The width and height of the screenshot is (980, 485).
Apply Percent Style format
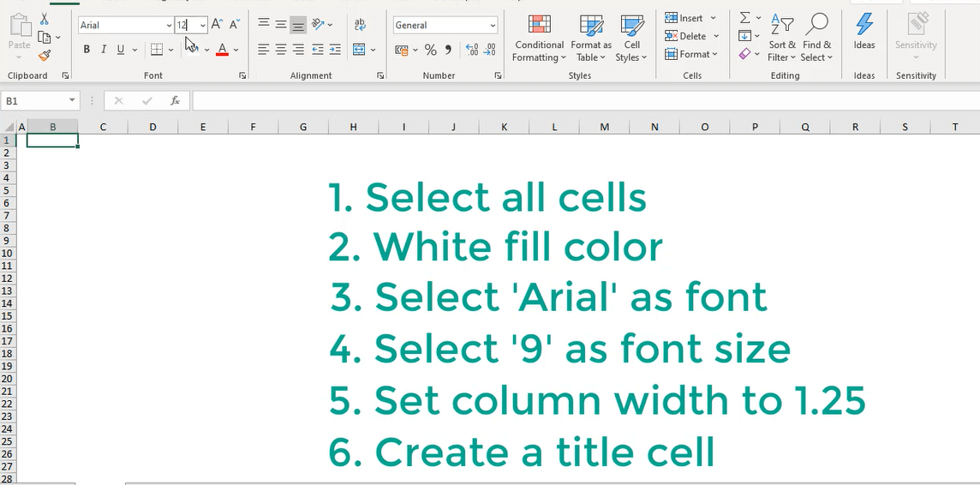pos(431,50)
